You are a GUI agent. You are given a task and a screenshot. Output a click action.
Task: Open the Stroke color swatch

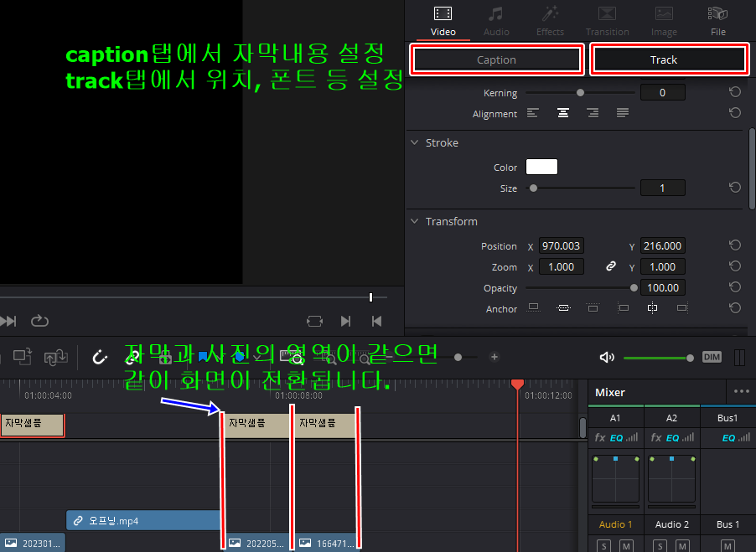(541, 166)
